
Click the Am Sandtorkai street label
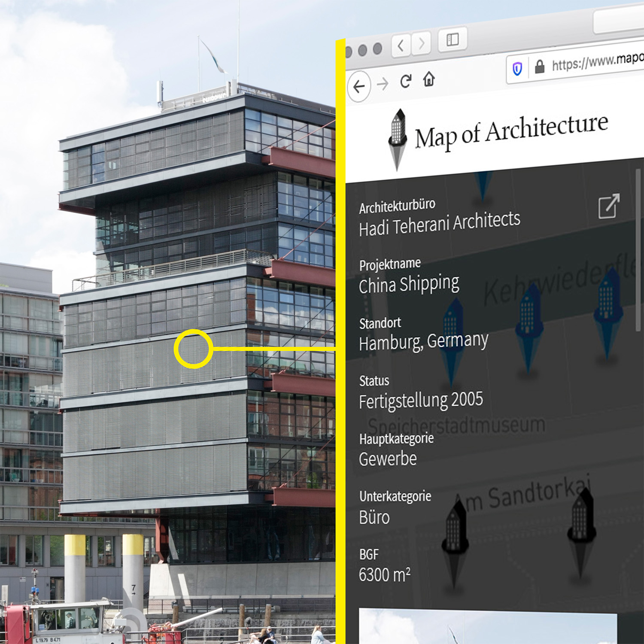click(523, 494)
